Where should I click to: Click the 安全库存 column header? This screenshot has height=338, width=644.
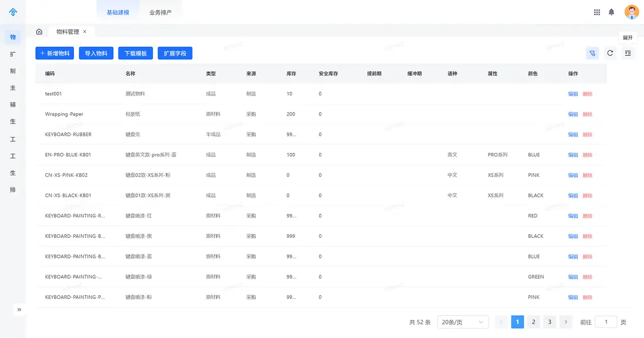pyautogui.click(x=328, y=73)
